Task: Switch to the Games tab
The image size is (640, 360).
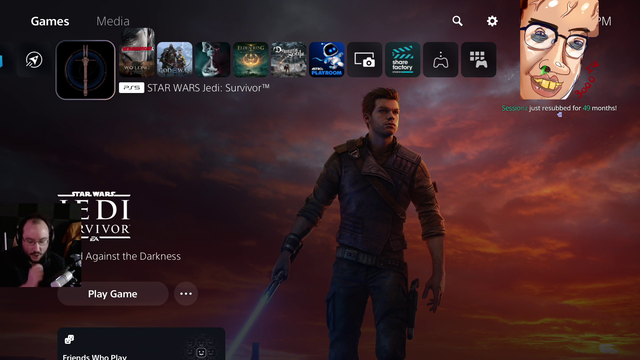Action: 50,21
